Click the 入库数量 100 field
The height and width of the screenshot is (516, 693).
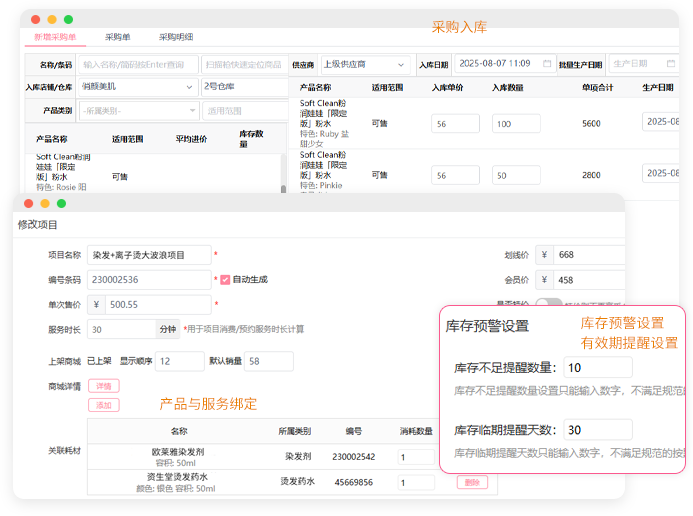click(516, 124)
